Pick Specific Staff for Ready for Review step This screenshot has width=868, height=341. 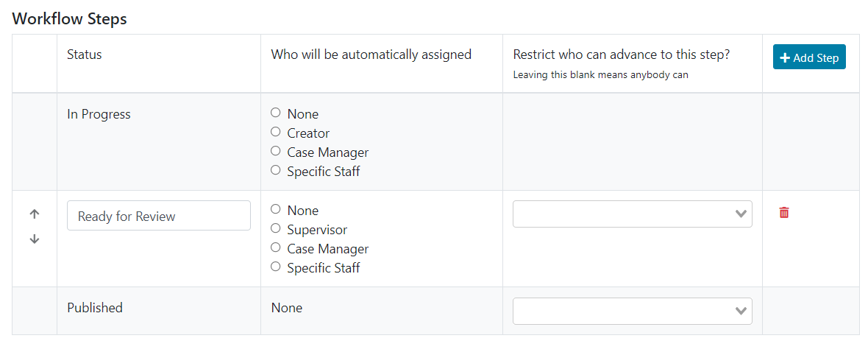click(276, 267)
